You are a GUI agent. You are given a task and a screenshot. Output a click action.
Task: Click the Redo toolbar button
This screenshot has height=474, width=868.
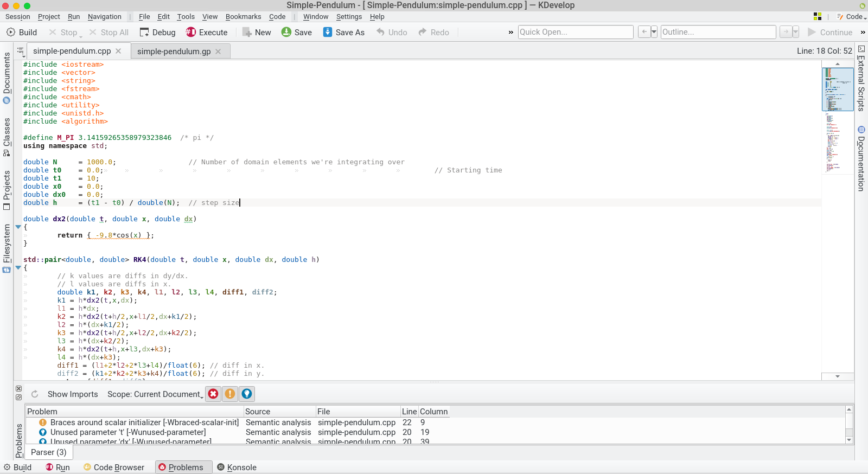(433, 33)
